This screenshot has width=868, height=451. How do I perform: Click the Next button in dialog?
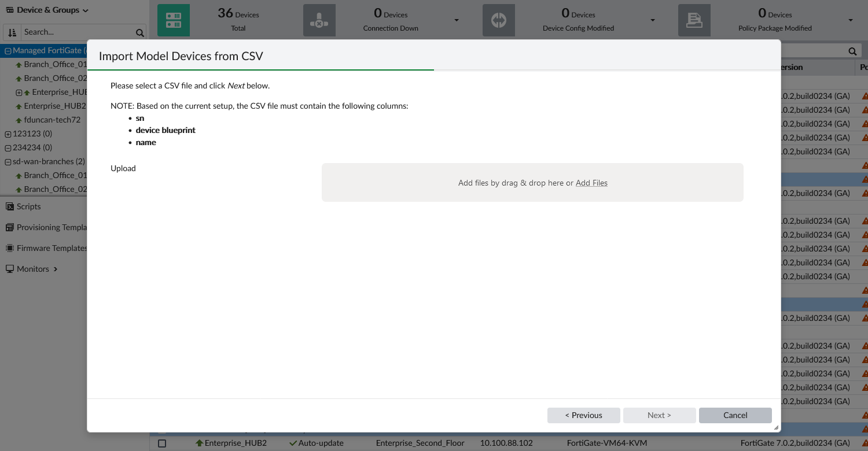click(x=660, y=415)
